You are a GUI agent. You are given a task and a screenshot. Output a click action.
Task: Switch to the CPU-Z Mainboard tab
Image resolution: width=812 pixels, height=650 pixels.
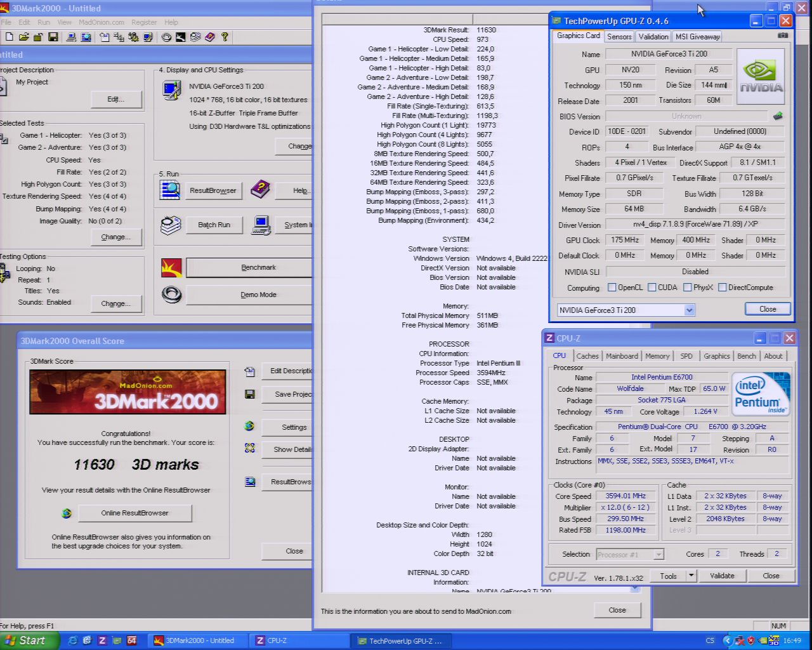tap(622, 356)
